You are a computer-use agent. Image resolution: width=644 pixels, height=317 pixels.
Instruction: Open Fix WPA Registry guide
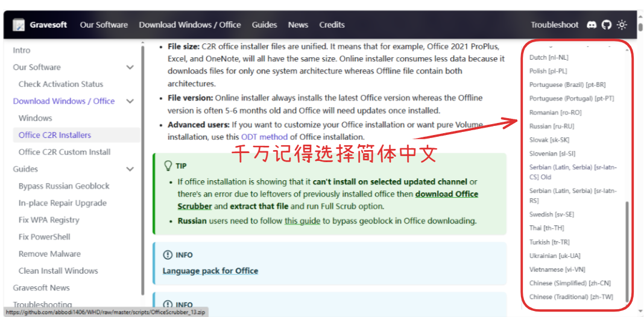pos(49,220)
